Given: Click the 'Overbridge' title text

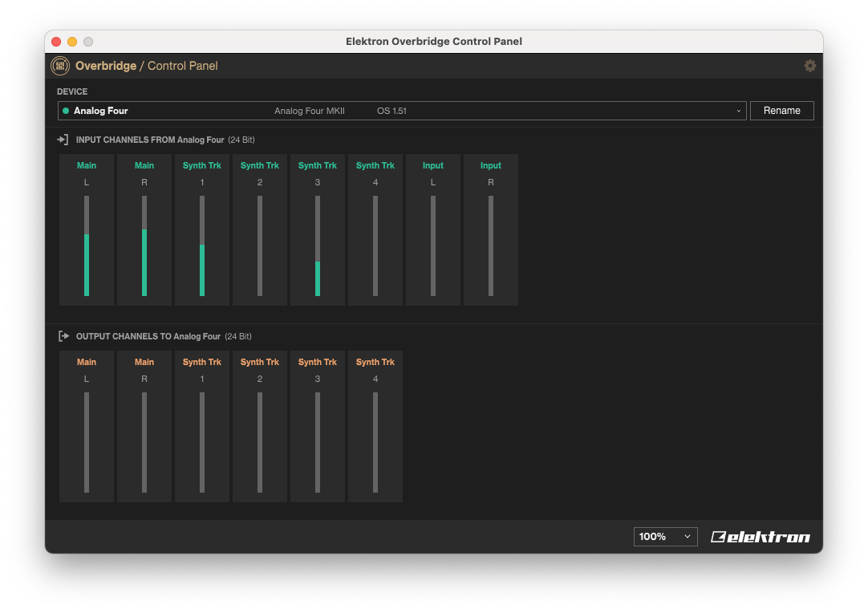Looking at the screenshot, I should pos(106,66).
